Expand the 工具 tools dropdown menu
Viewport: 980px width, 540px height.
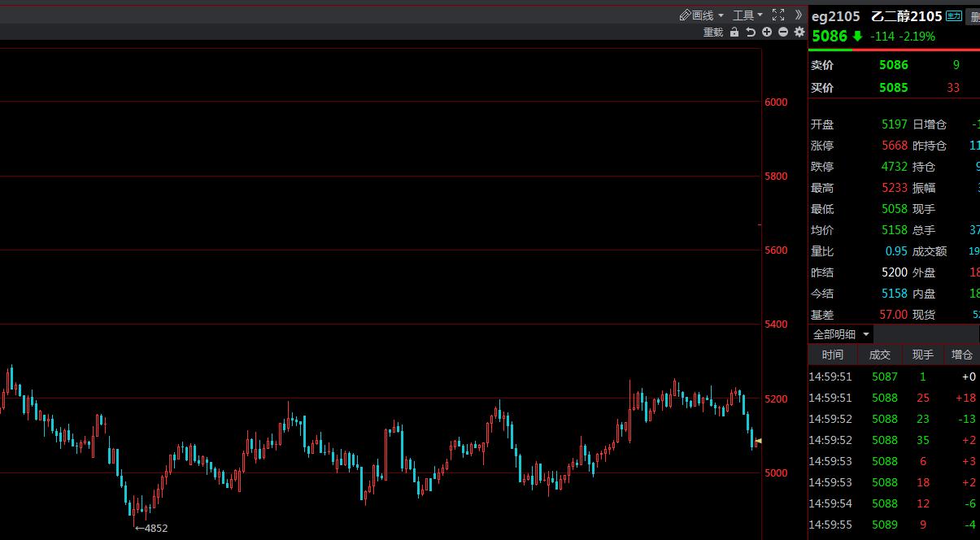pyautogui.click(x=747, y=15)
